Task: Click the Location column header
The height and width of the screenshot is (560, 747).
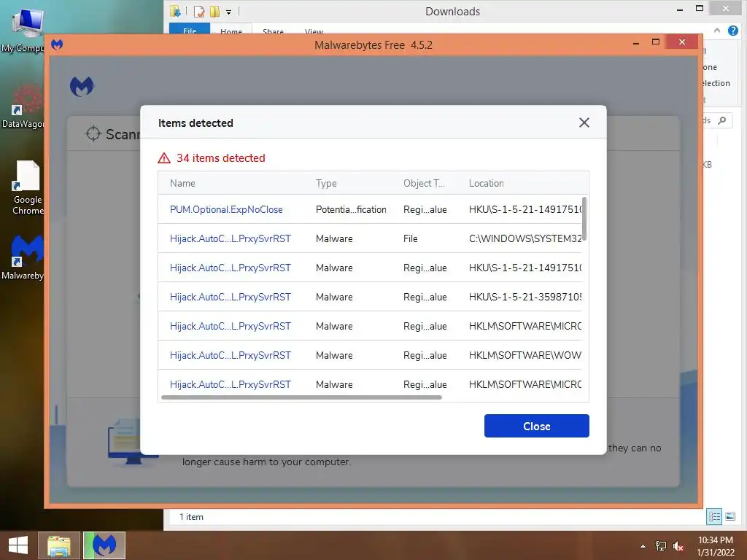Action: pos(486,183)
